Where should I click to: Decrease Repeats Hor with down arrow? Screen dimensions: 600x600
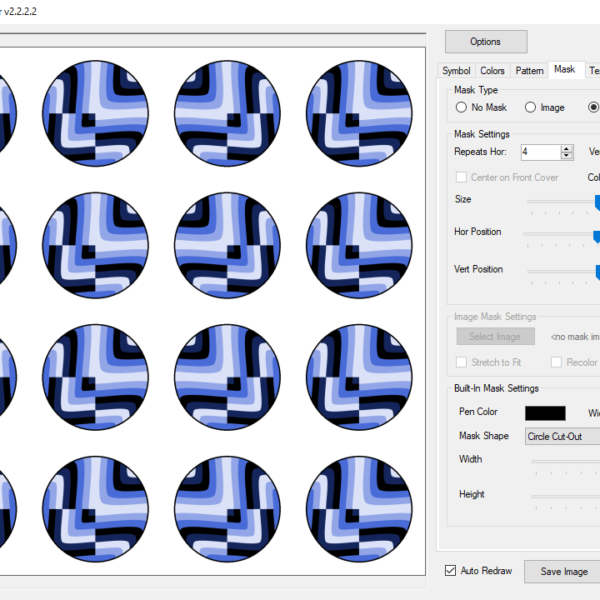566,155
